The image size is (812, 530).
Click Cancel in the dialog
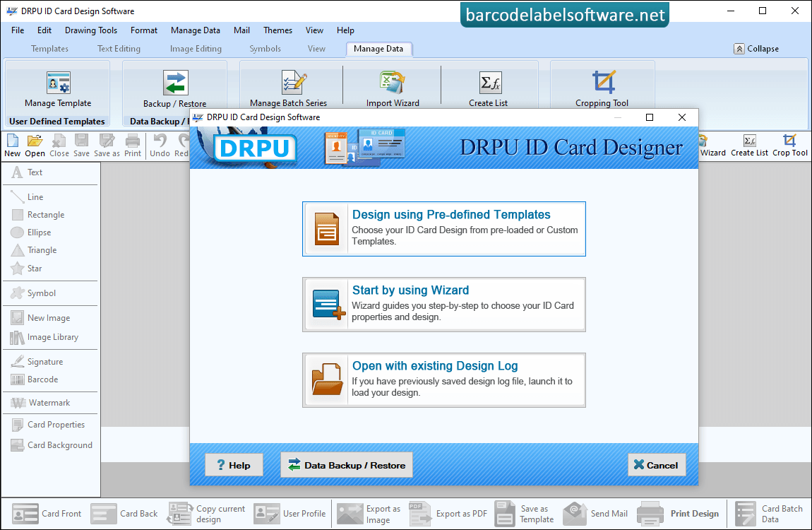click(x=657, y=465)
